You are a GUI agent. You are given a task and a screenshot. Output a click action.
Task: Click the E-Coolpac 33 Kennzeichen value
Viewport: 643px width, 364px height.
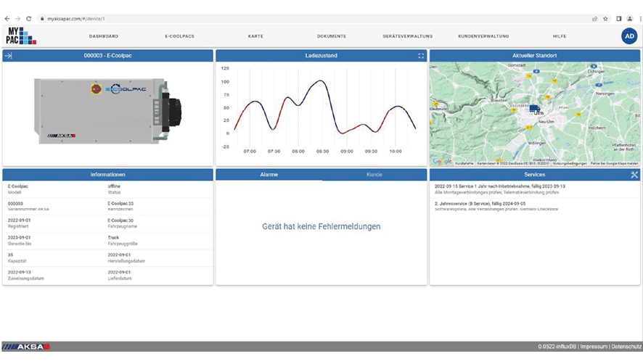pos(120,203)
